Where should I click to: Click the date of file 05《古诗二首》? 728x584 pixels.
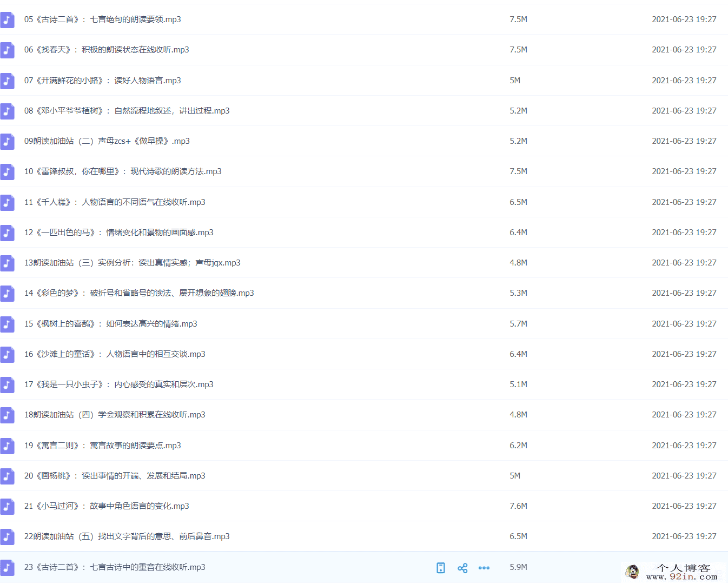coord(684,19)
